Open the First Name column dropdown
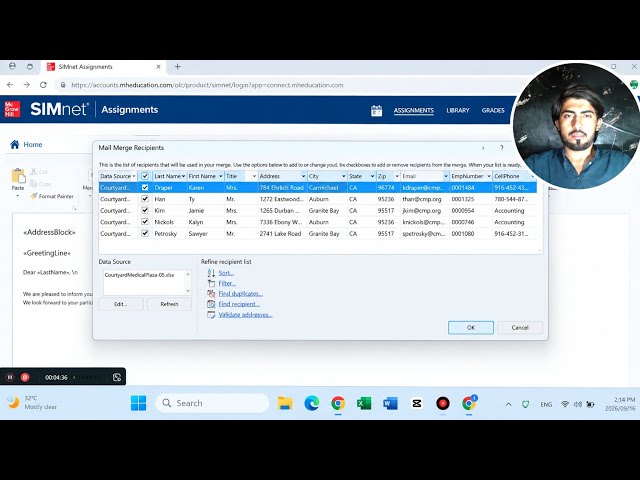 point(221,176)
